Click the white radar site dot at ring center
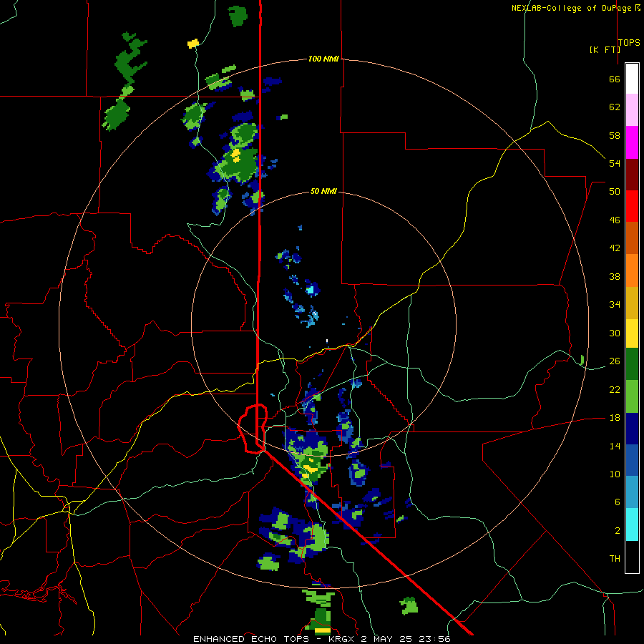This screenshot has width=644, height=644. tap(327, 341)
